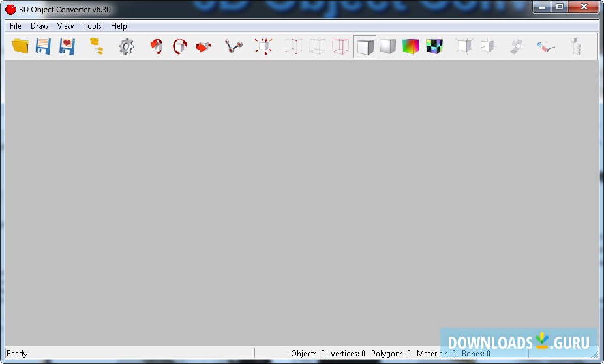Click the red arrow move object icon
Image resolution: width=604 pixels, height=364 pixels.
click(204, 47)
